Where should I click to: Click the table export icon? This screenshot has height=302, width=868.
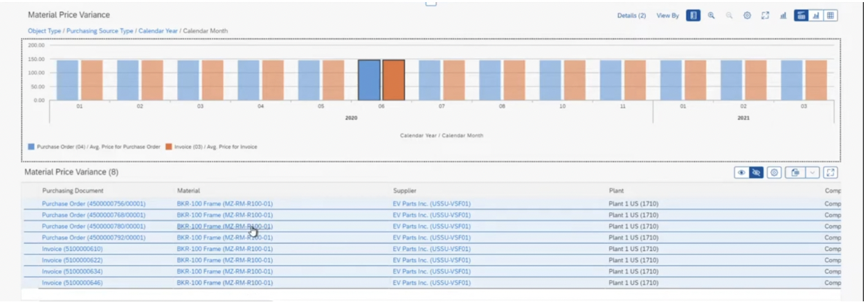[x=795, y=172]
